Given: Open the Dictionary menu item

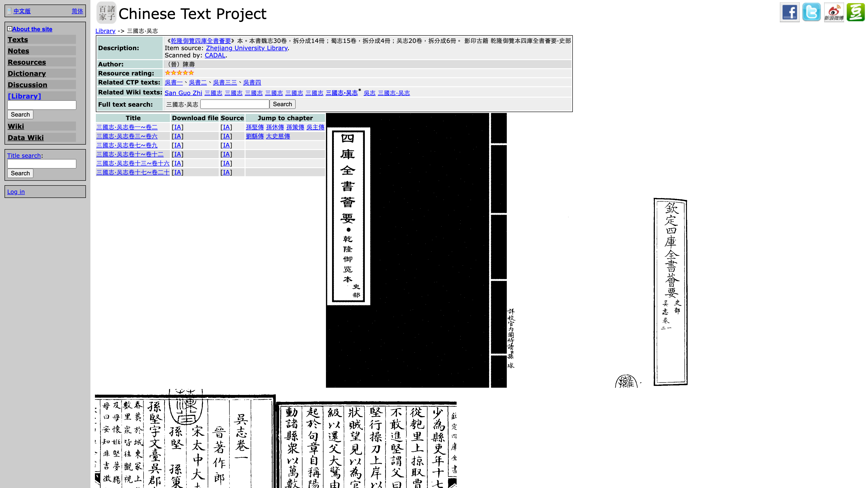Looking at the screenshot, I should coord(27,73).
